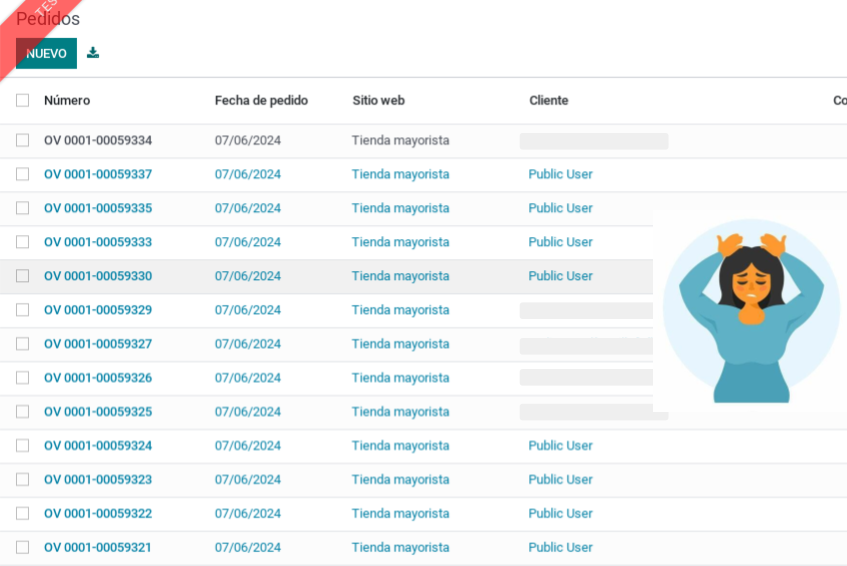
Task: Open order OV 0001-00059335
Action: (98, 208)
